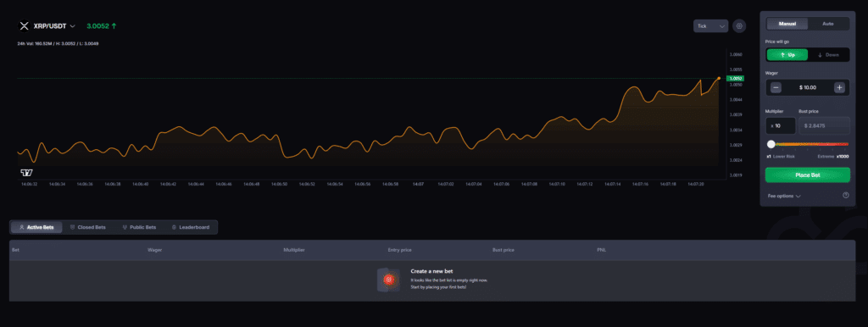The image size is (868, 327).
Task: Click the Place Bet button
Action: tap(808, 175)
